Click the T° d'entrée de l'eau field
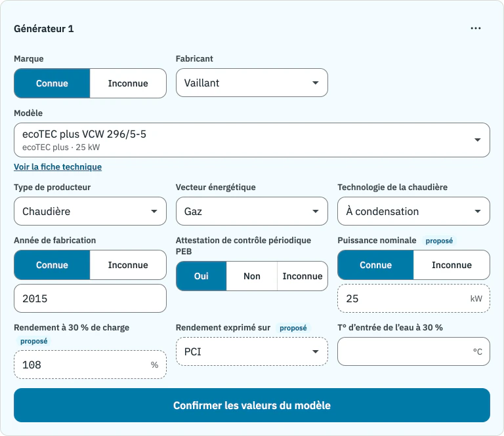 tap(413, 351)
